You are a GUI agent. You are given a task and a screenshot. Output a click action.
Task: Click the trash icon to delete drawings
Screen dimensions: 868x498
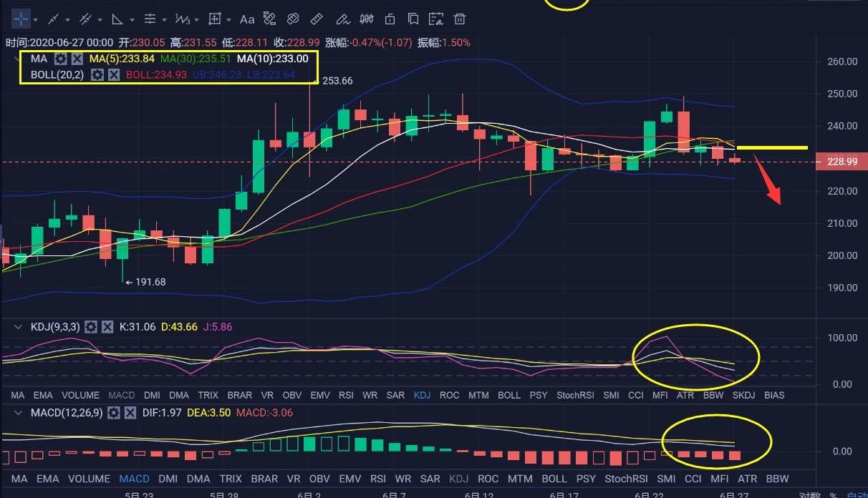[460, 19]
